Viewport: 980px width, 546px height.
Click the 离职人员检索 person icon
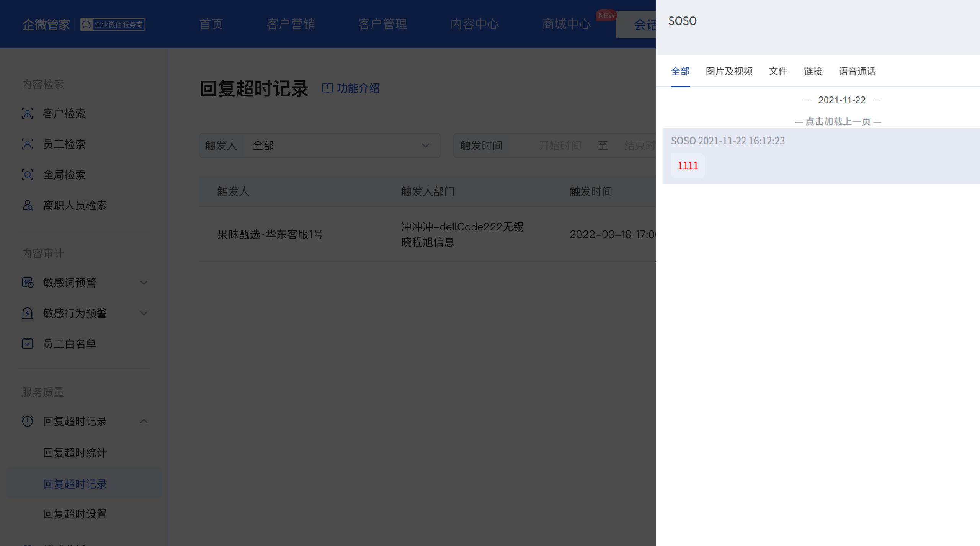(28, 205)
